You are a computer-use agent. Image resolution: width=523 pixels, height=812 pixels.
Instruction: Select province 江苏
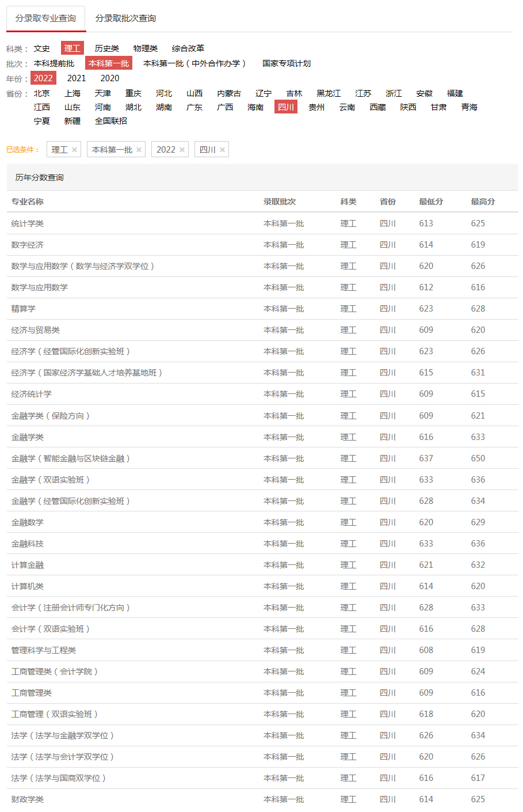(x=363, y=93)
